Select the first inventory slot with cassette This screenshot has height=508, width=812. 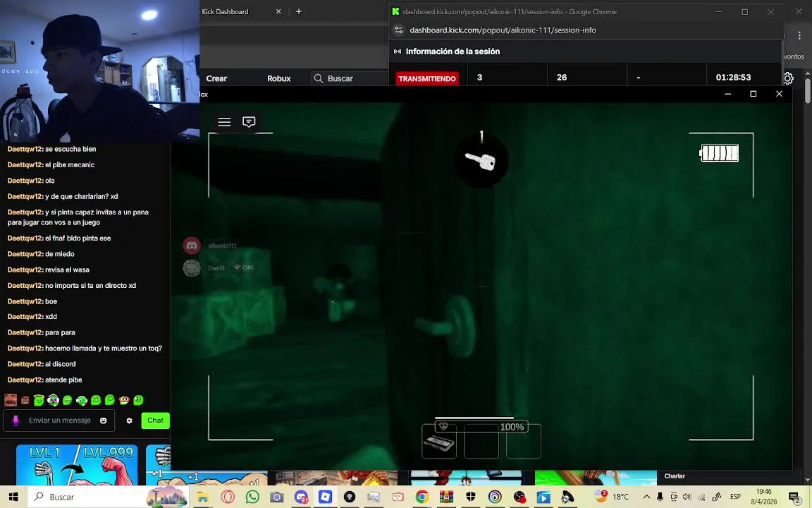439,442
